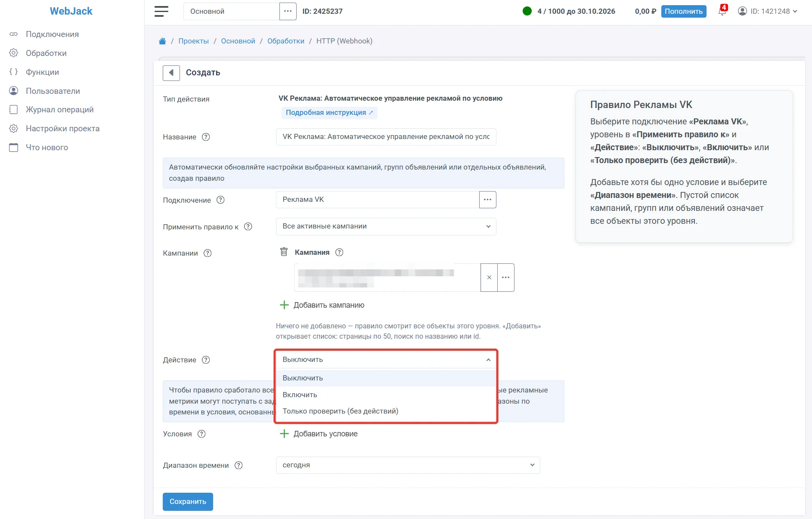This screenshot has height=519, width=812.
Task: Collapse the Действие dropdown
Action: [x=386, y=360]
